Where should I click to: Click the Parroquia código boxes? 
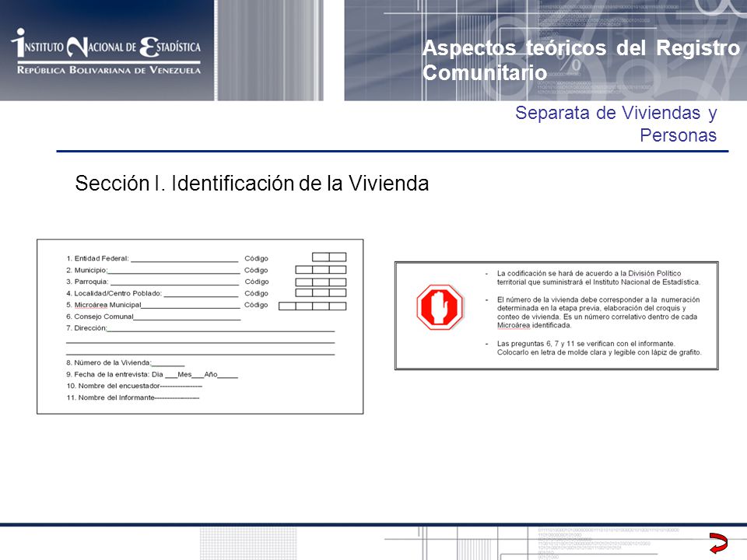coord(321,282)
